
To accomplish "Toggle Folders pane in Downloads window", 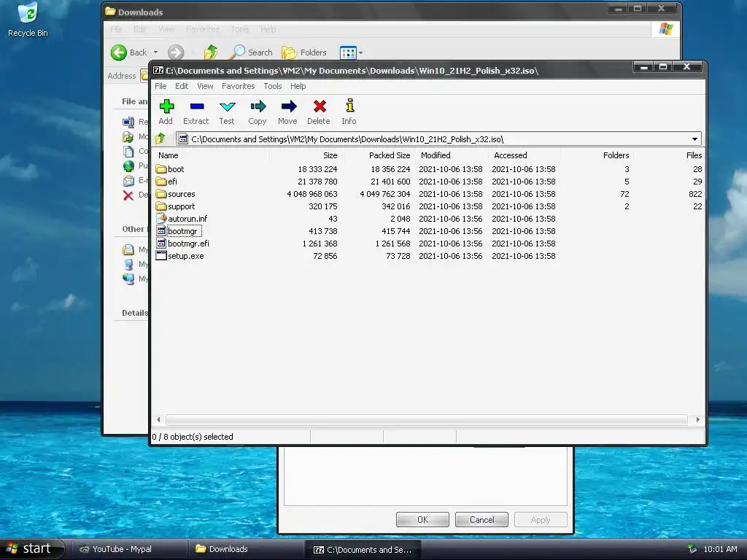I will tap(304, 52).
